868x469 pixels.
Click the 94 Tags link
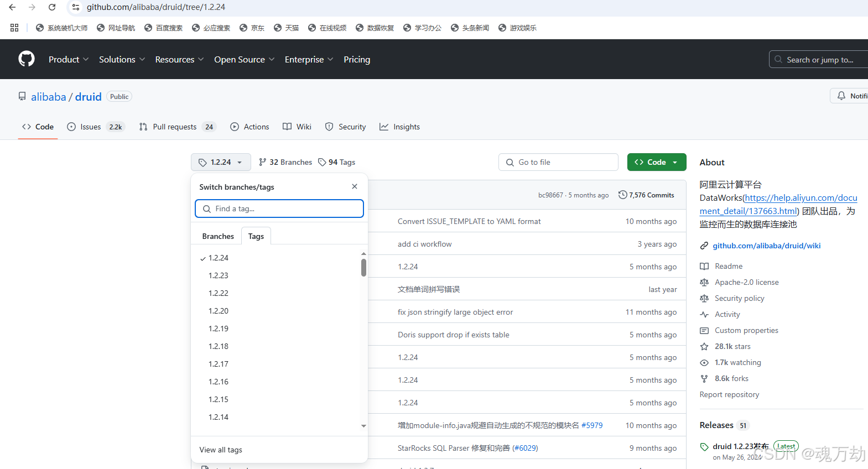pyautogui.click(x=336, y=162)
